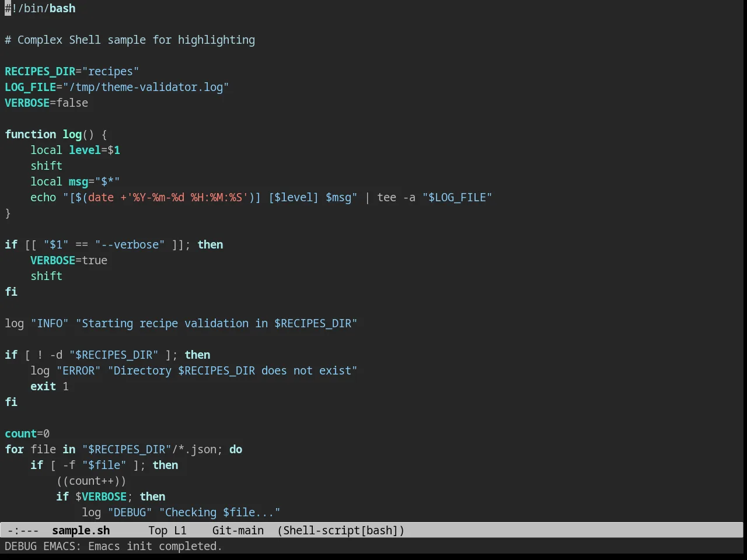Click the count=0 line
Viewport: 747px width, 560px height.
pyautogui.click(x=27, y=433)
